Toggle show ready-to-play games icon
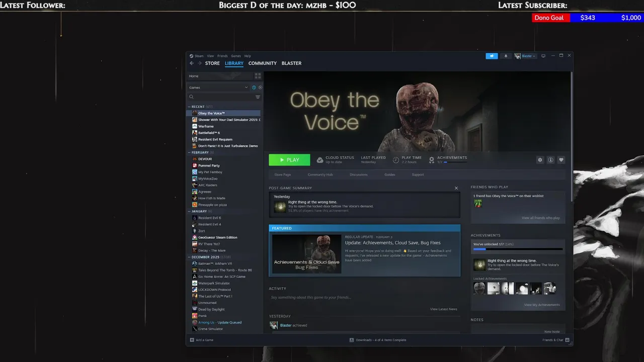The width and height of the screenshot is (644, 362). (x=260, y=87)
